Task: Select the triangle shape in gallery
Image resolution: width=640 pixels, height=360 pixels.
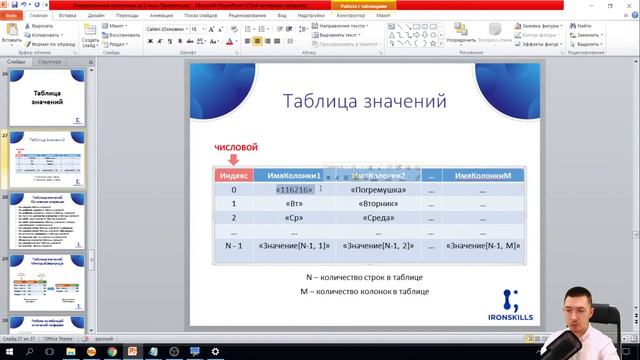Action: (x=391, y=35)
